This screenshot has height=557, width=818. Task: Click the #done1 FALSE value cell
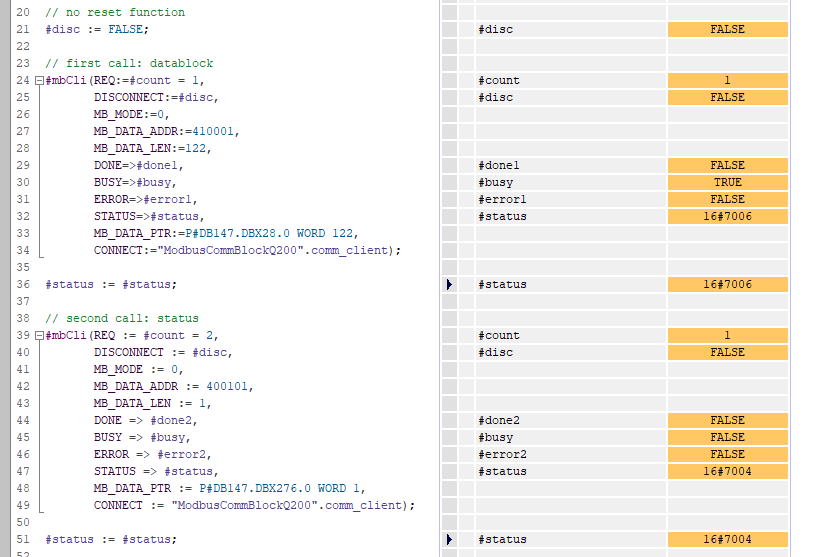pyautogui.click(x=727, y=165)
